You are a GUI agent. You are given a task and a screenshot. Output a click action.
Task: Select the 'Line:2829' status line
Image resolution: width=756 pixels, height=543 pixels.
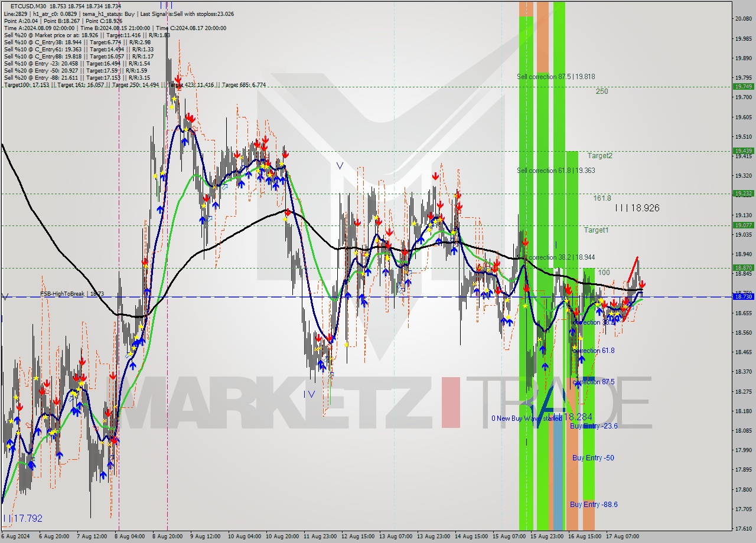[119, 13]
